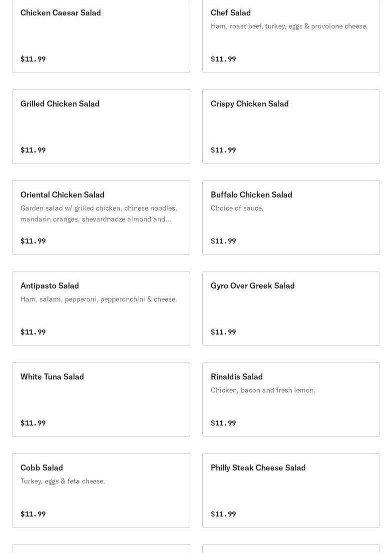
Task: Click the Antipasto Salad menu item
Action: pos(50,286)
